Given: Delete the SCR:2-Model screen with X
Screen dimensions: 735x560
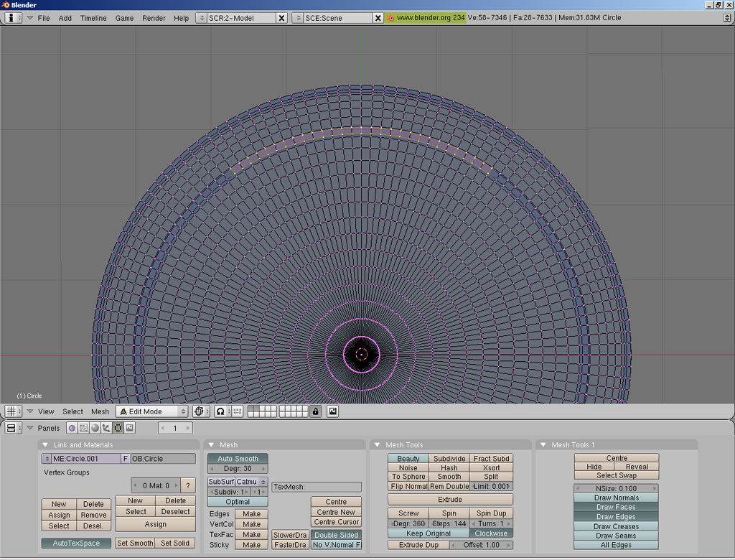Looking at the screenshot, I should (x=281, y=18).
